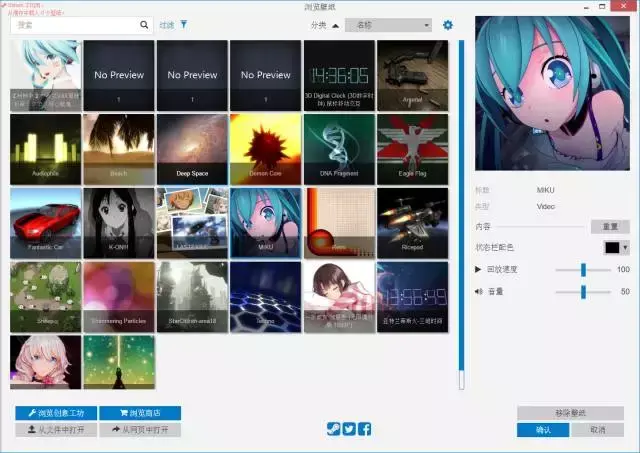Select the K-ON!! wallpaper thumbnail

click(119, 223)
